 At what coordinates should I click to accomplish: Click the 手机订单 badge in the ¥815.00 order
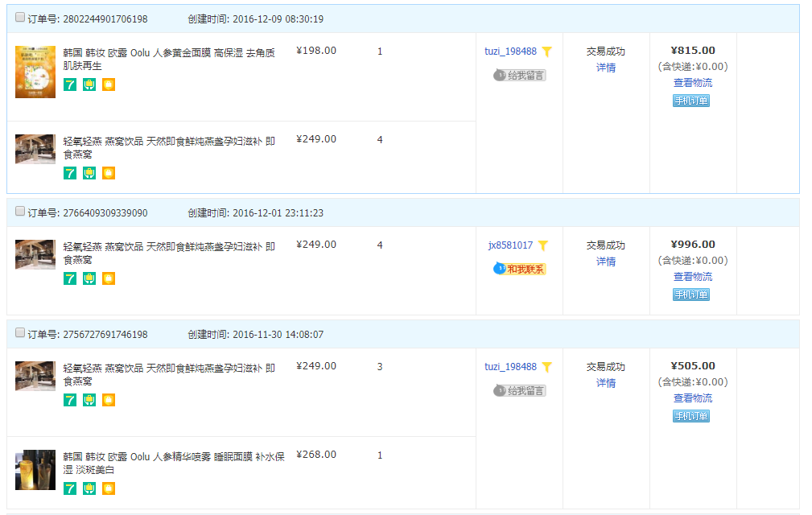click(x=691, y=101)
